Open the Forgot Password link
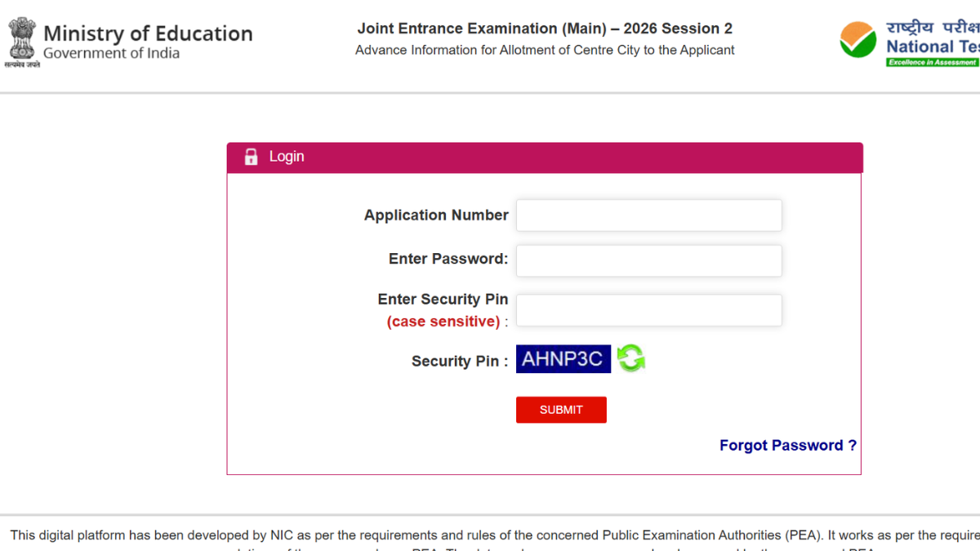 click(x=787, y=446)
